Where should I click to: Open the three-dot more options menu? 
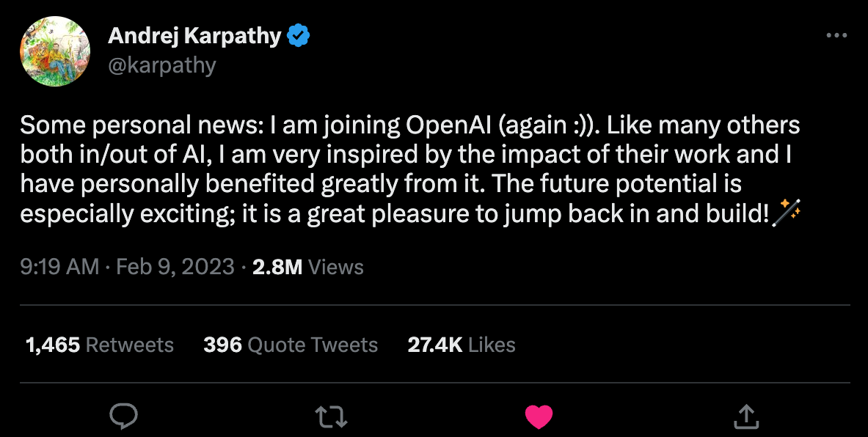836,35
